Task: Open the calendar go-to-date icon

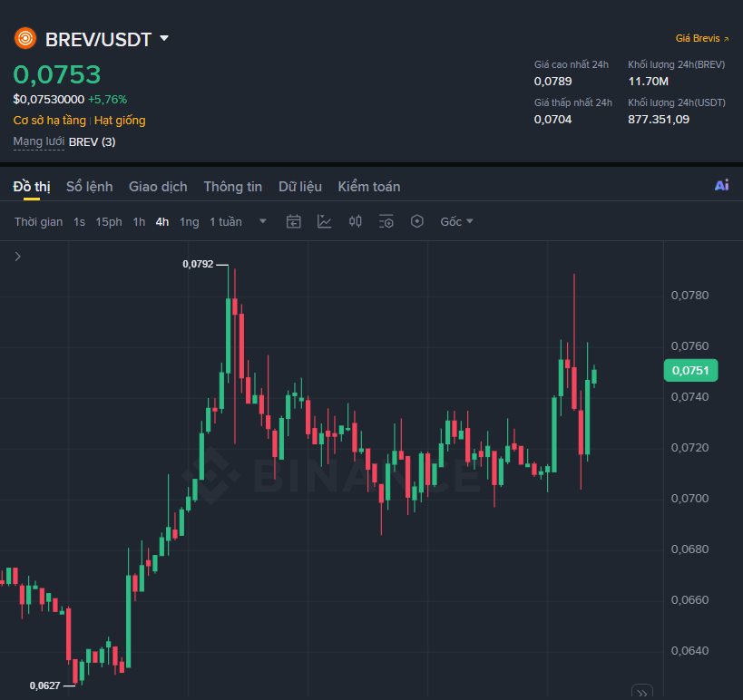Action: click(294, 221)
